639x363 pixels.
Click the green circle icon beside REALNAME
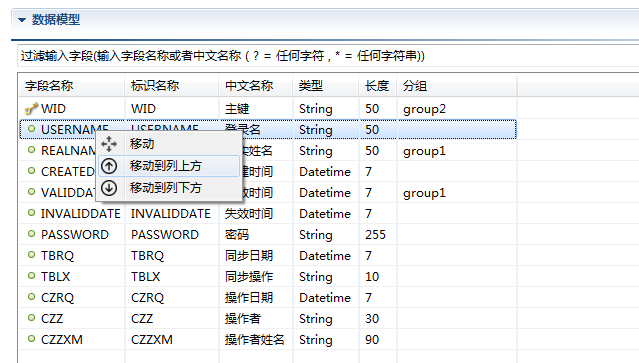31,150
